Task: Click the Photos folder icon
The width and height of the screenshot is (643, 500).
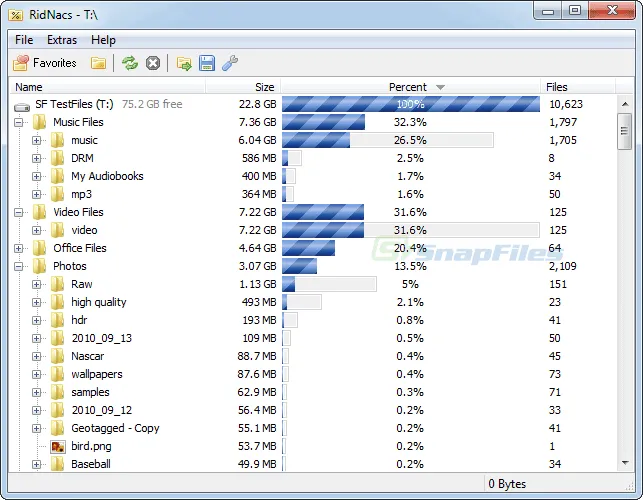Action: click(39, 266)
